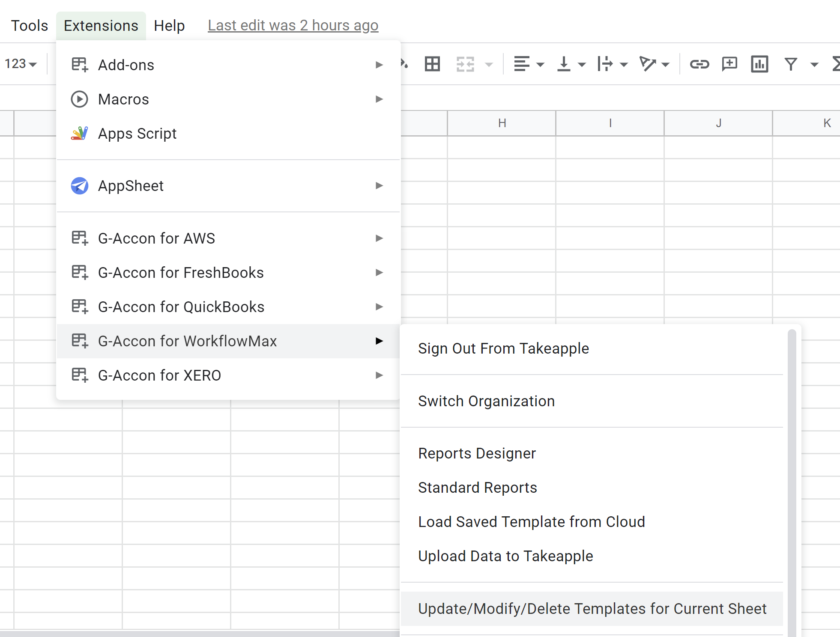Click the Macros play-circle icon
The height and width of the screenshot is (637, 840).
click(80, 99)
